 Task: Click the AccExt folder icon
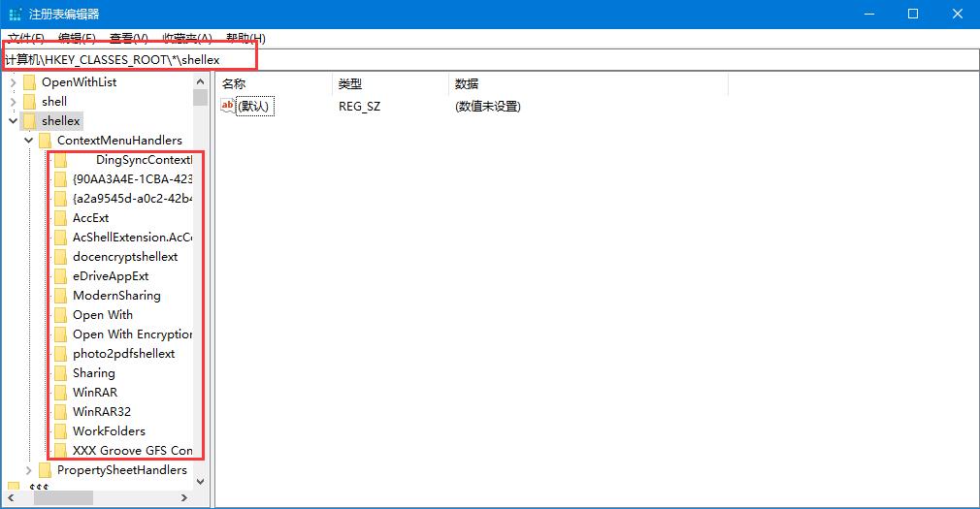pos(60,218)
